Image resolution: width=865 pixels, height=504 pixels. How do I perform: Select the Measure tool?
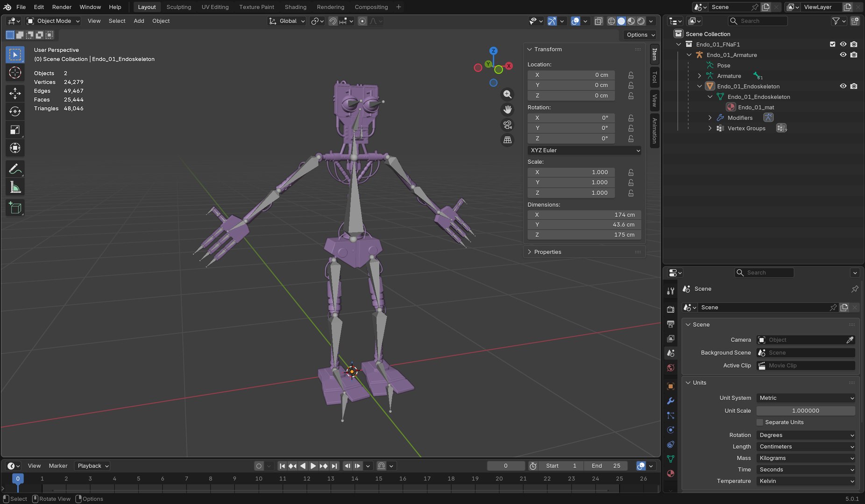[x=15, y=187]
